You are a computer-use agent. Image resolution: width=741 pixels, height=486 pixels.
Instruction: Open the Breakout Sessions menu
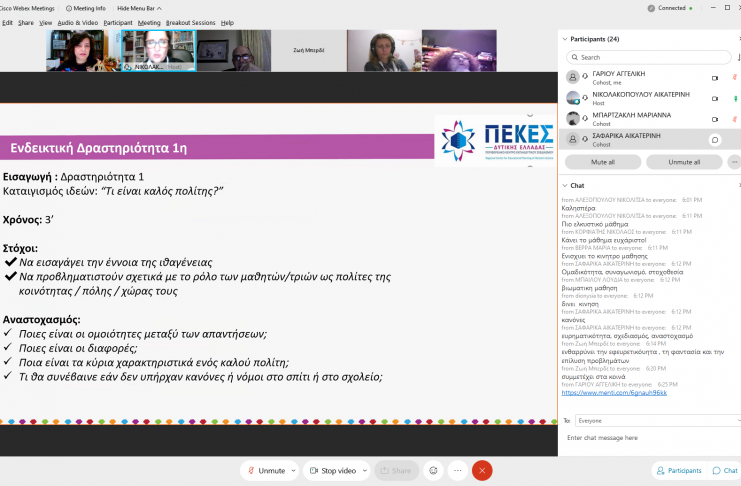[x=190, y=22]
